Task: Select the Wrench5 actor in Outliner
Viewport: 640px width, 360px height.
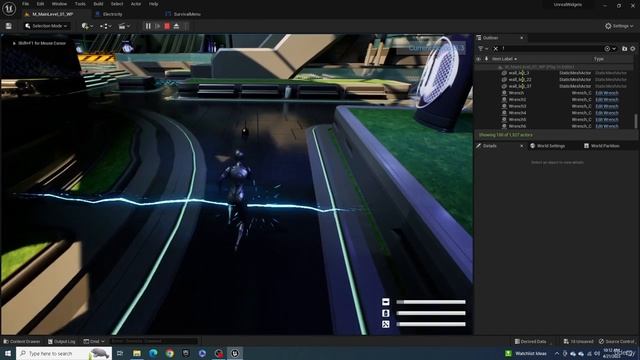Action: (x=554, y=120)
